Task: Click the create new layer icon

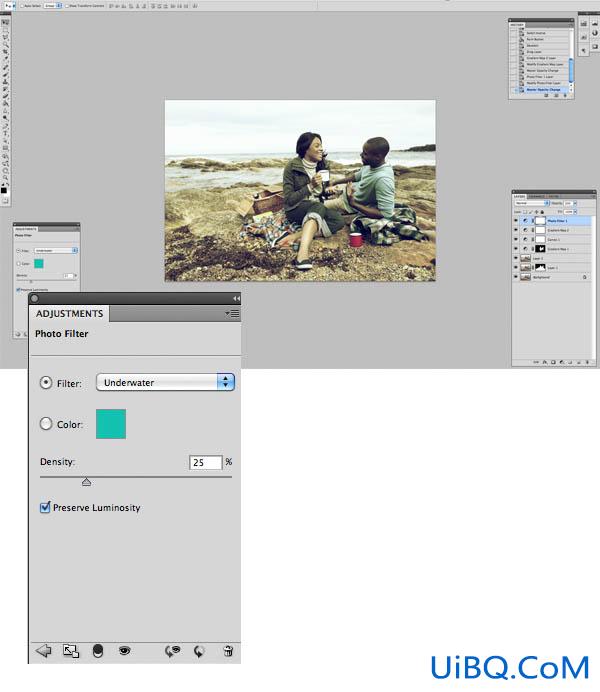Action: coord(579,362)
